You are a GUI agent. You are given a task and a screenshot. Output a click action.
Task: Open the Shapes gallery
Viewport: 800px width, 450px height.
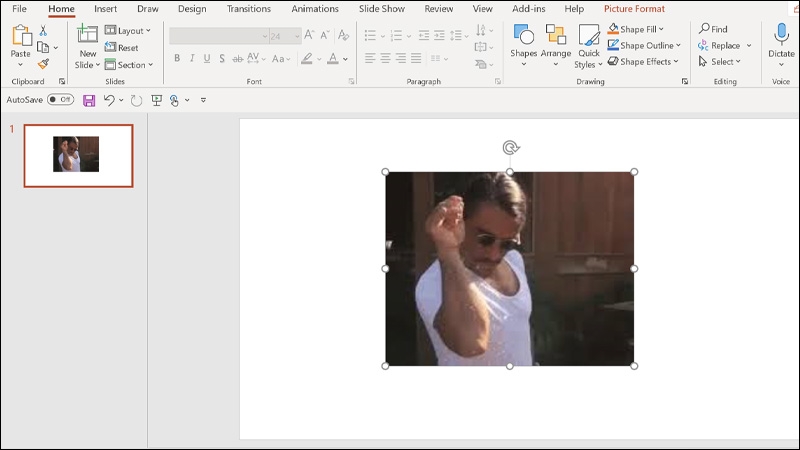point(523,46)
